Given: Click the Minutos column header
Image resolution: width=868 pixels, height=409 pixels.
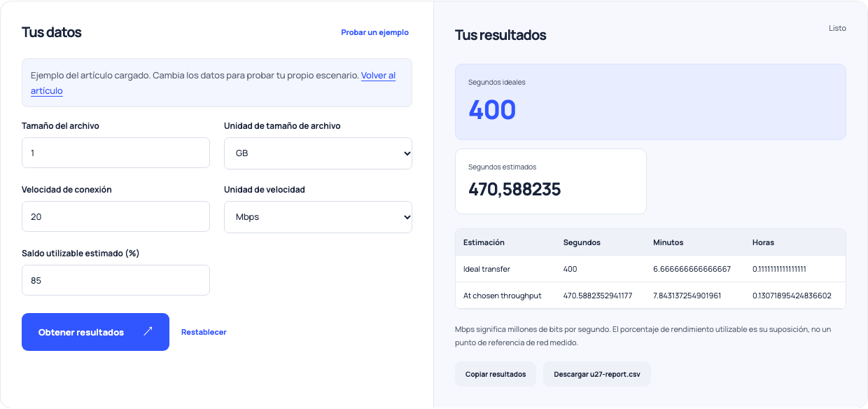Looking at the screenshot, I should point(668,242).
